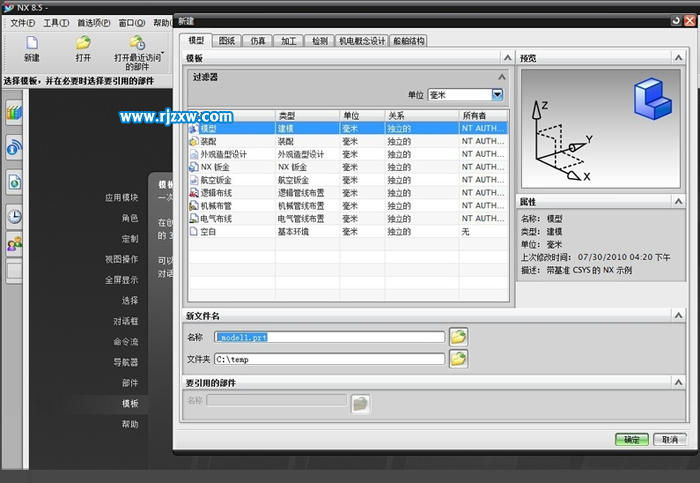This screenshot has height=483, width=700.
Task: Click the 模型 template row icon
Action: click(193, 129)
